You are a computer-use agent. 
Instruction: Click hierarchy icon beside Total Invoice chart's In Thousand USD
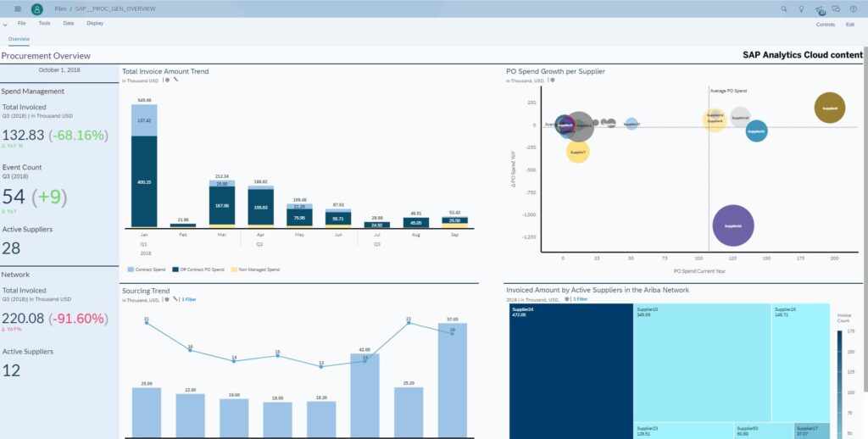point(167,81)
